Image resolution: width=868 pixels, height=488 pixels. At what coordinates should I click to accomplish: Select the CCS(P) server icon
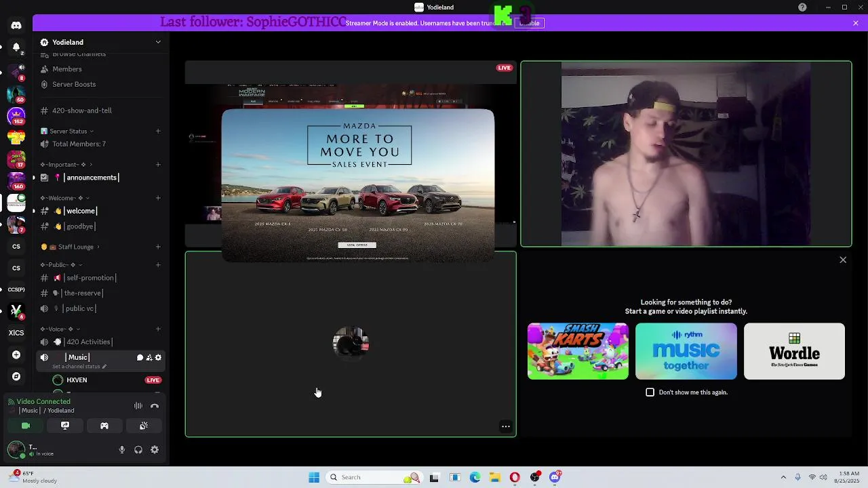(16, 289)
